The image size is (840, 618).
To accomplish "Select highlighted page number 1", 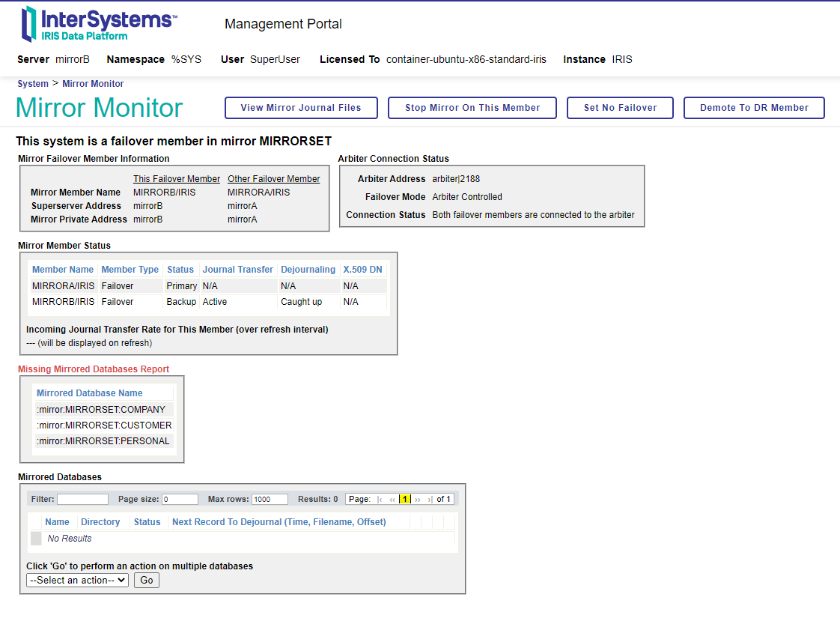I will click(x=404, y=499).
